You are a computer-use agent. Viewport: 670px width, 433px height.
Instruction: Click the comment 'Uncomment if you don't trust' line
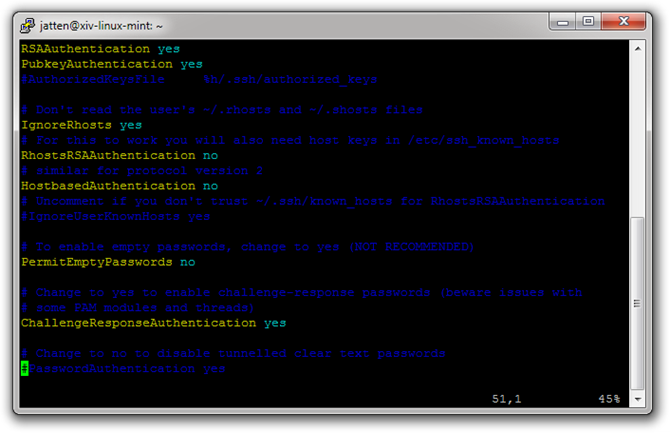313,201
